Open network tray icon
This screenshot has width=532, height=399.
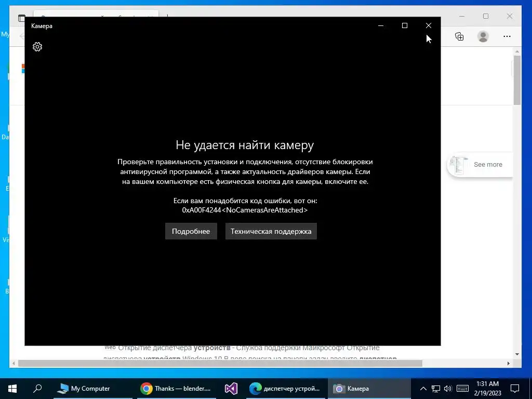(x=436, y=389)
